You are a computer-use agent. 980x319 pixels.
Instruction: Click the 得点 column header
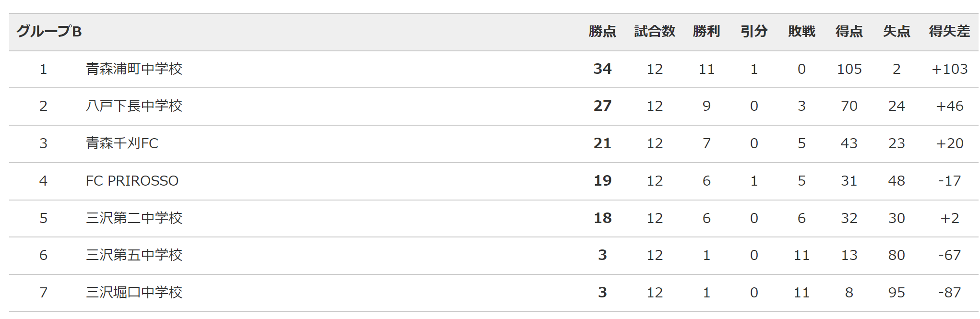[849, 32]
